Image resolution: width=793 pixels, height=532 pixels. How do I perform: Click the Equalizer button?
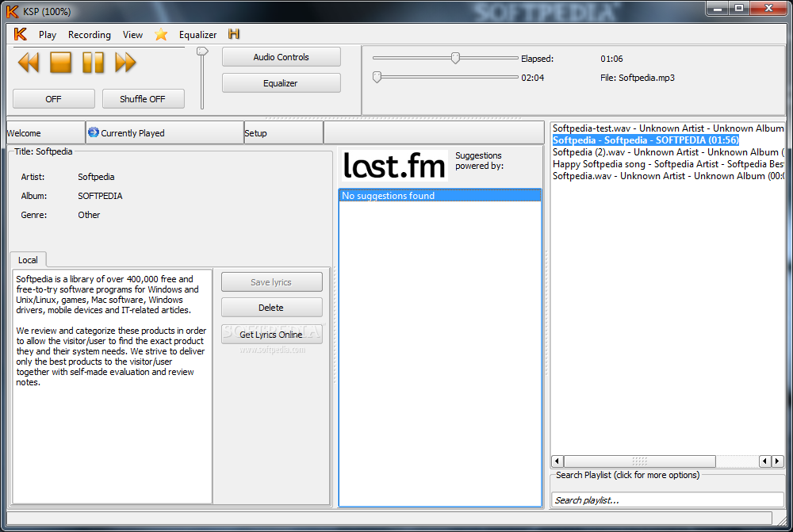coord(282,83)
